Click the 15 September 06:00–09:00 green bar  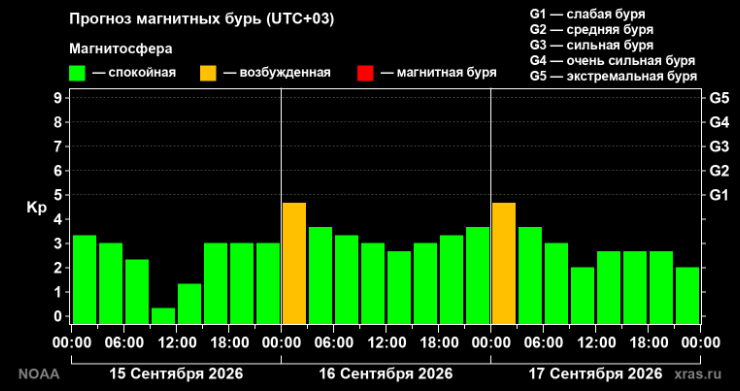click(x=137, y=291)
